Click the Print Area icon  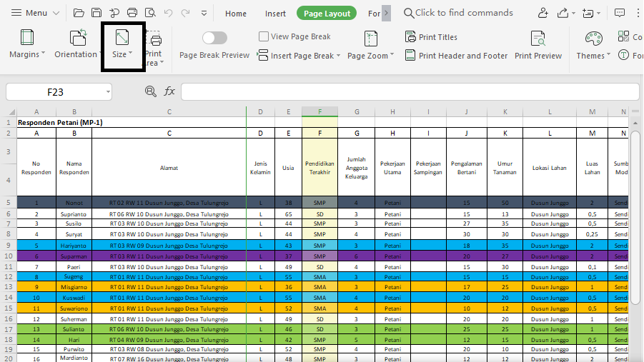click(153, 40)
